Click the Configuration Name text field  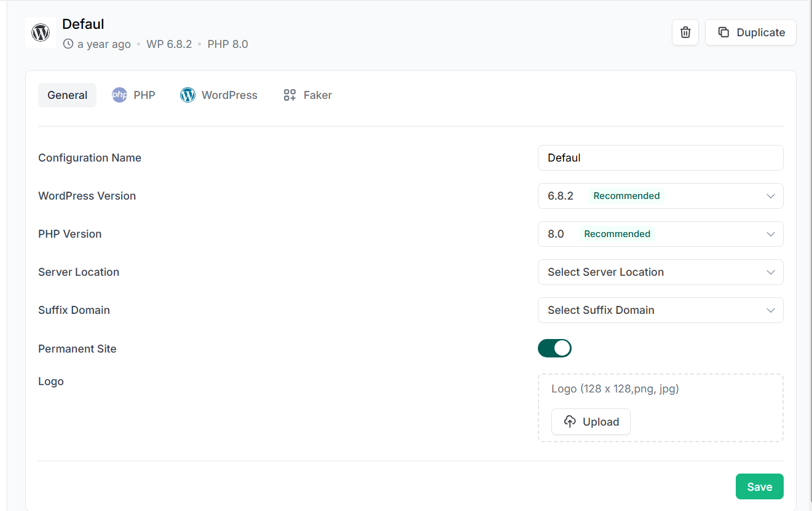660,158
